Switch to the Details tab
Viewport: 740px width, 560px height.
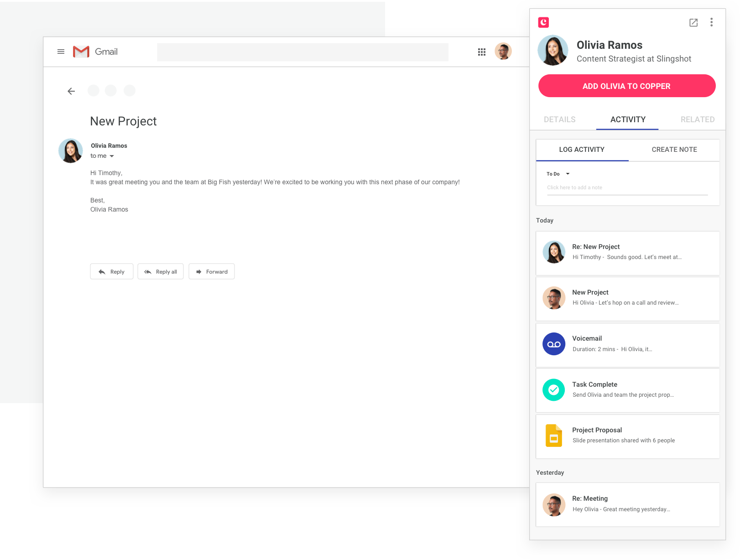coord(559,119)
